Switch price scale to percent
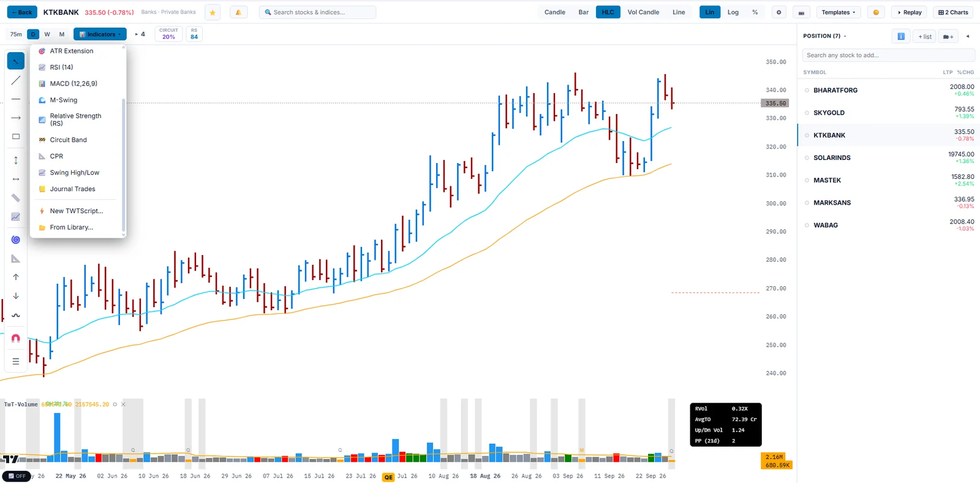Image resolution: width=980 pixels, height=483 pixels. tap(755, 12)
